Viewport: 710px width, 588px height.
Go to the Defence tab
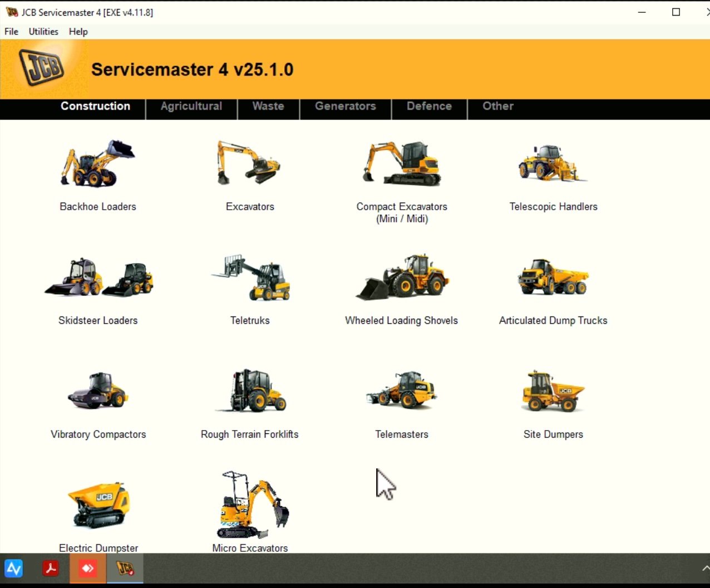click(x=429, y=106)
